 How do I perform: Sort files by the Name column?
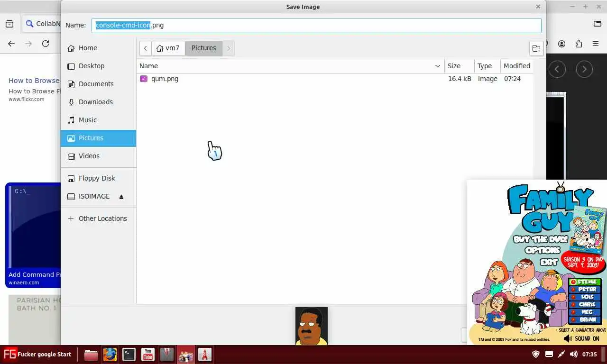[291, 66]
